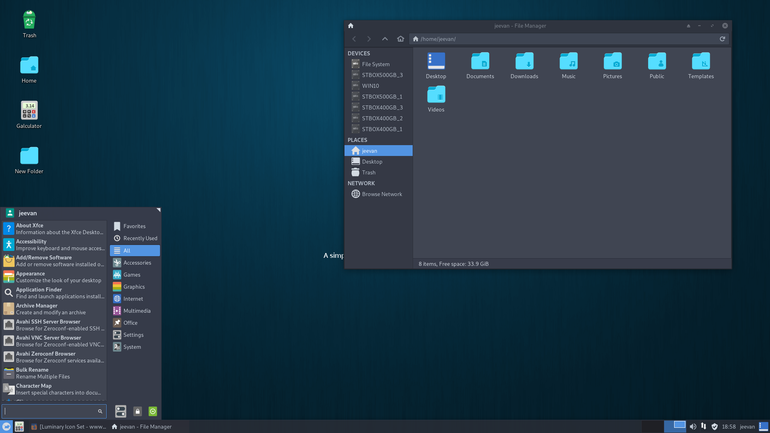Click the shield security icon in tray
Image resolution: width=770 pixels, height=433 pixels.
(715, 427)
